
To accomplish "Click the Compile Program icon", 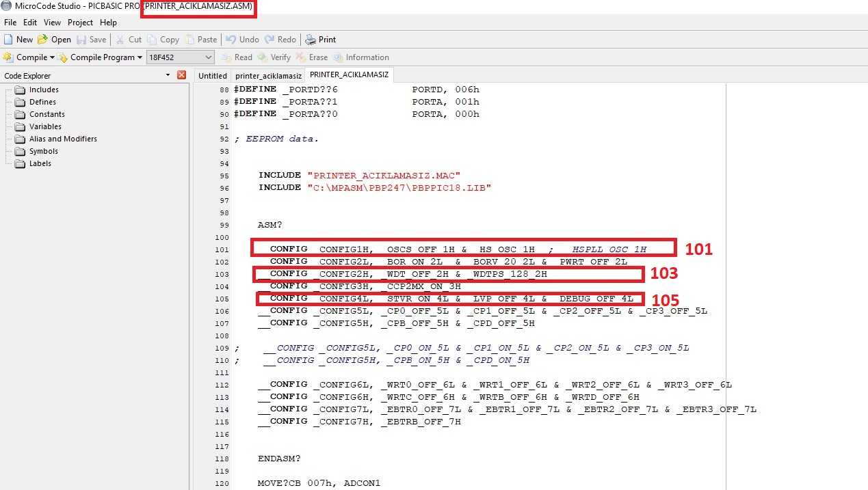I will (x=63, y=57).
